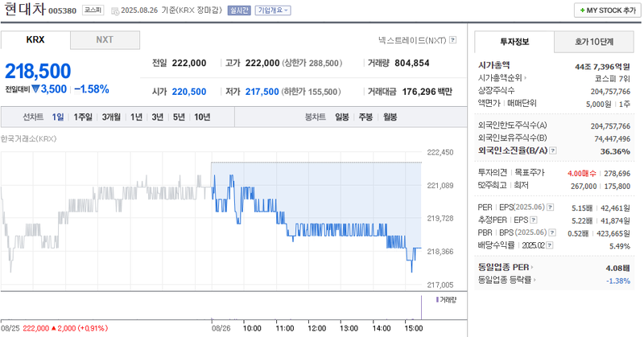Click the volume bar near 15:00
The height and width of the screenshot is (337, 644).
(x=421, y=307)
